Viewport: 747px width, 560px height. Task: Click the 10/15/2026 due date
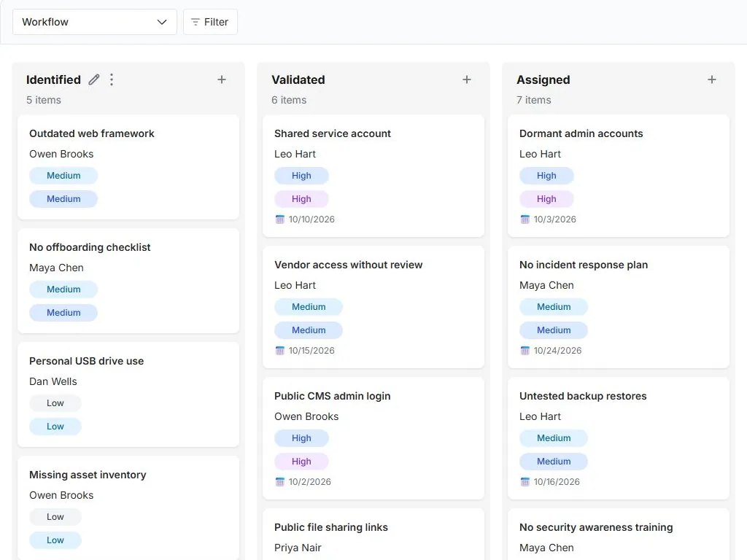311,351
